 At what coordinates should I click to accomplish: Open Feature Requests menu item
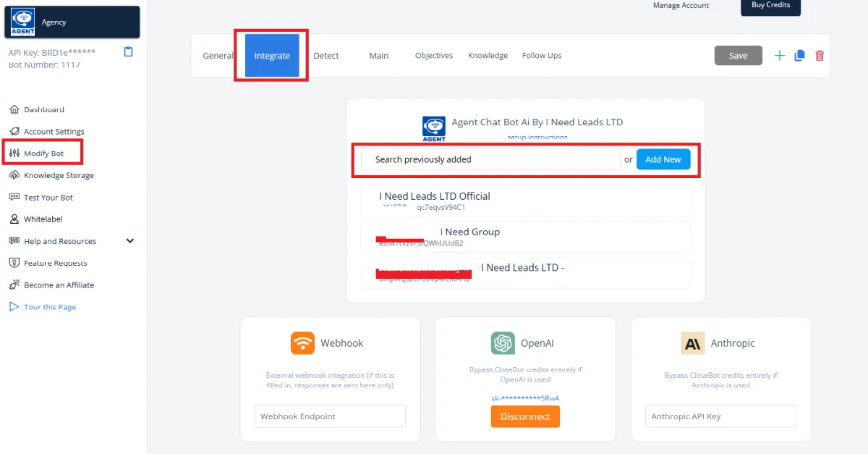56,263
